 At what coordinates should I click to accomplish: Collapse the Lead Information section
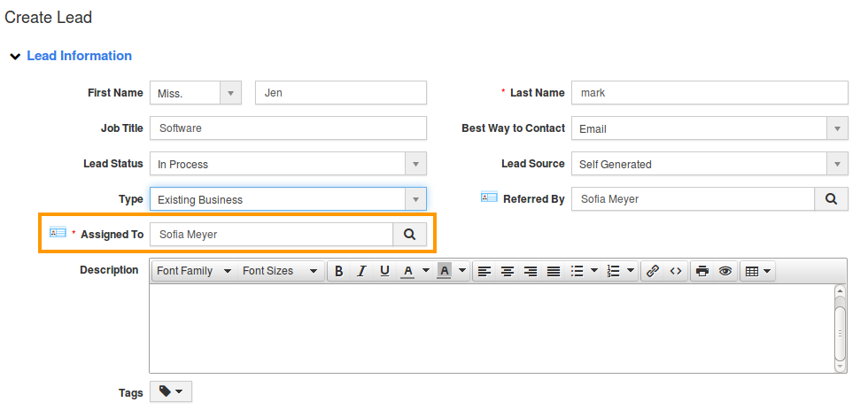click(x=16, y=57)
